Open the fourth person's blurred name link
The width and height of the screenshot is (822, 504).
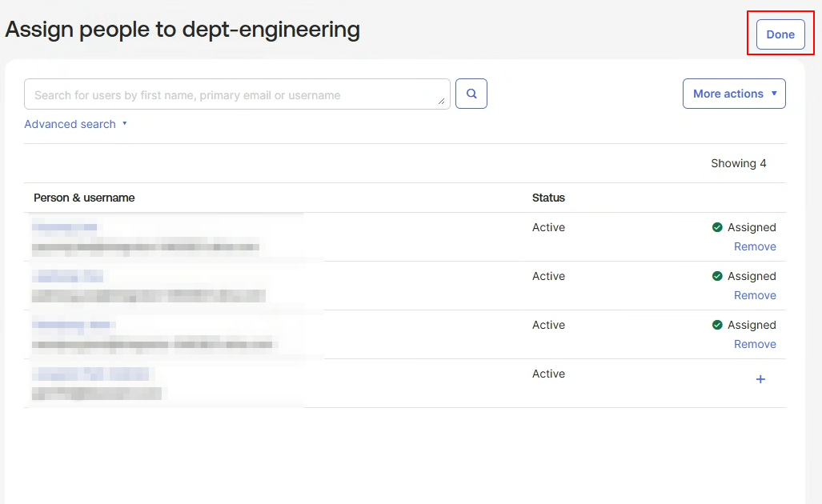pyautogui.click(x=90, y=374)
